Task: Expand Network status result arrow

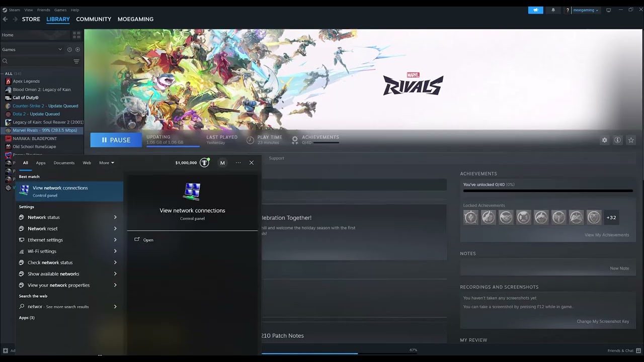Action: [x=115, y=217]
